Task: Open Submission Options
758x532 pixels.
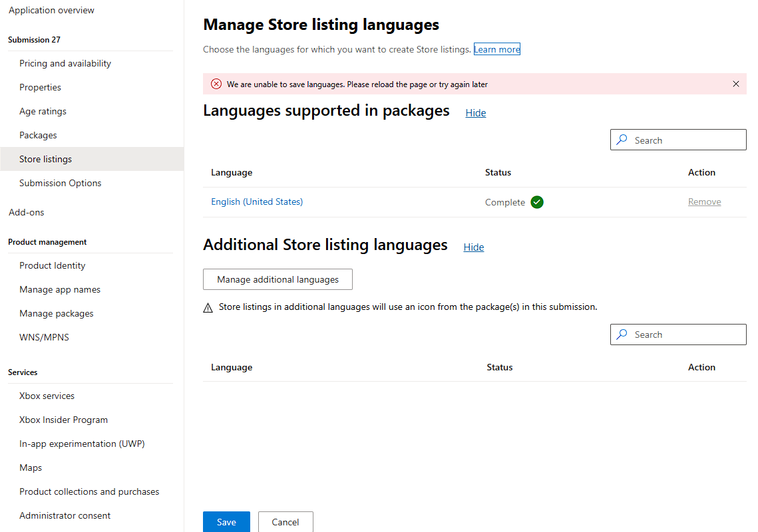Action: pyautogui.click(x=61, y=183)
